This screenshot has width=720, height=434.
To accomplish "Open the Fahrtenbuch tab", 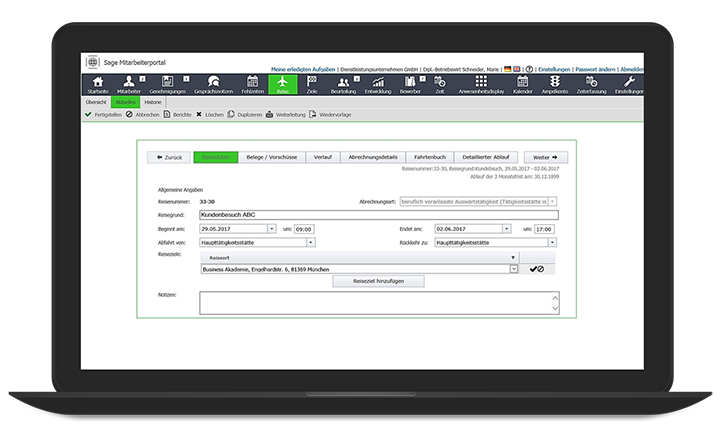I will click(x=430, y=157).
